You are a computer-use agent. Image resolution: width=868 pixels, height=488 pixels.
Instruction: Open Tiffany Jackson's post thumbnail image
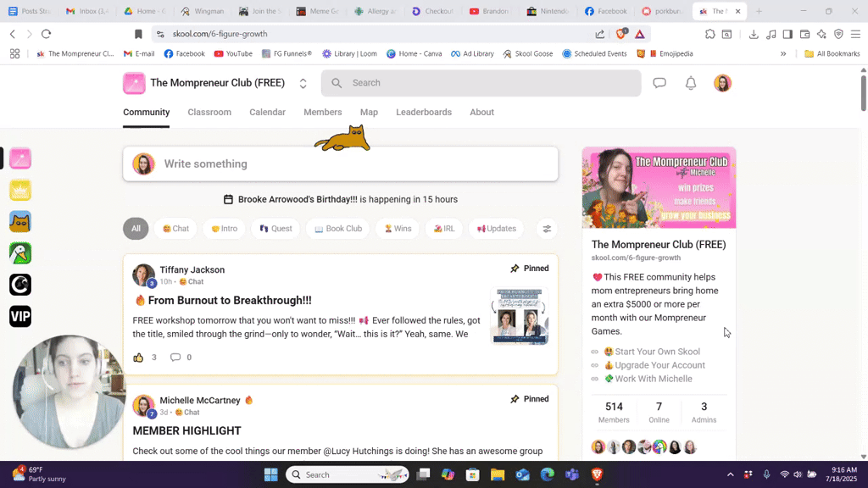(x=520, y=316)
